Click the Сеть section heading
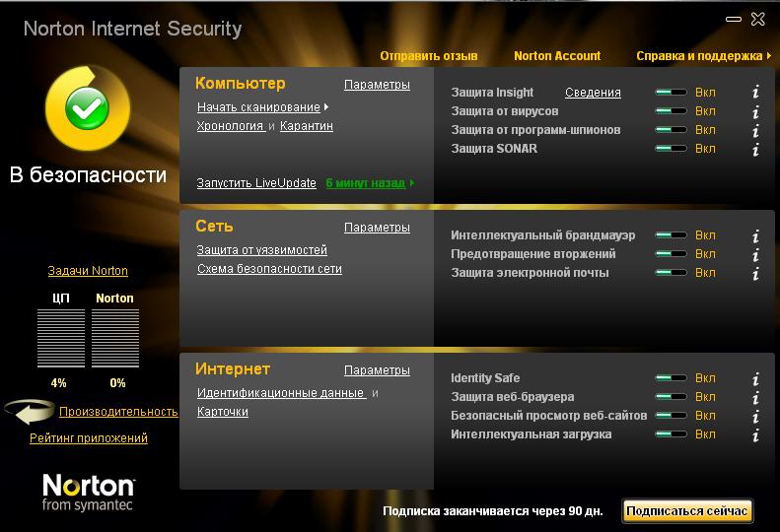The image size is (780, 532). (x=214, y=226)
